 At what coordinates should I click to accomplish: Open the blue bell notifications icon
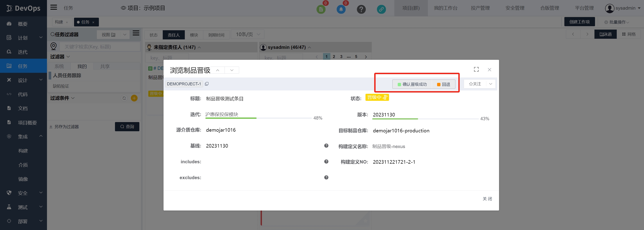(341, 9)
